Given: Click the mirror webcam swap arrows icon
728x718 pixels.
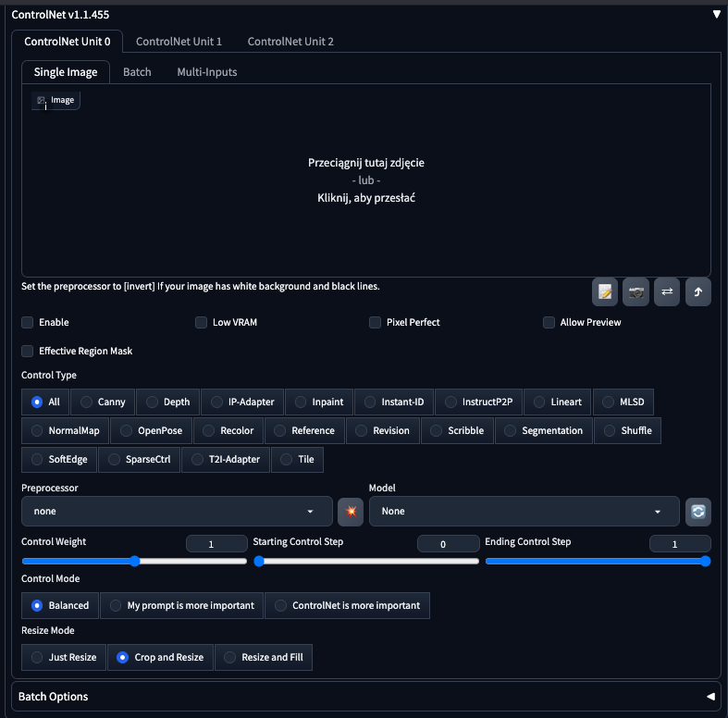Looking at the screenshot, I should coord(666,292).
